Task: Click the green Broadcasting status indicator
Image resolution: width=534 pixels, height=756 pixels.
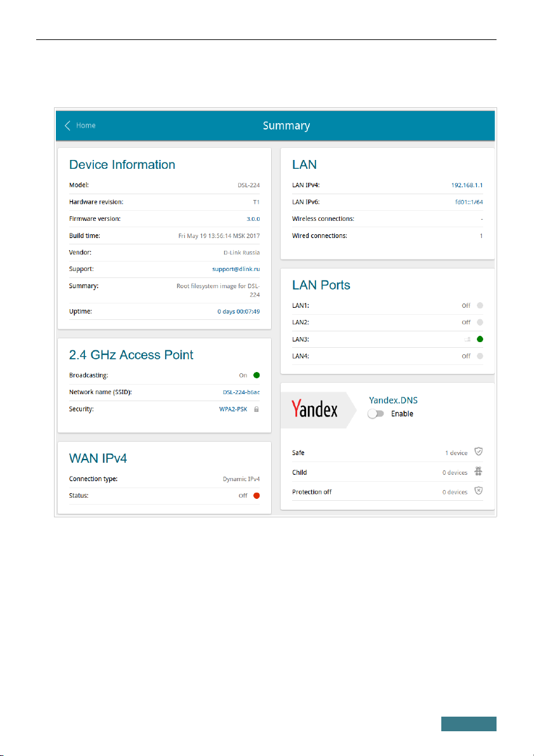Action: (257, 375)
